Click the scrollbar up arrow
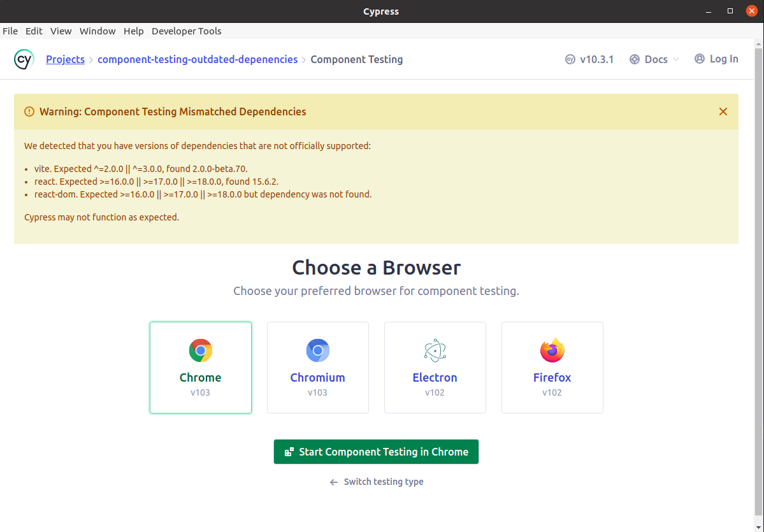 click(759, 44)
